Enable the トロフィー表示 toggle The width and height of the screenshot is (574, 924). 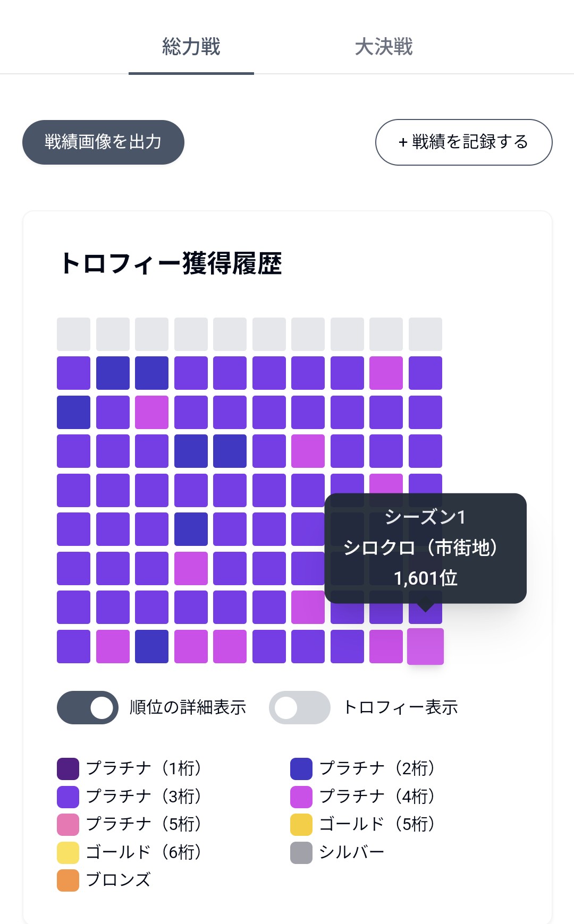(x=300, y=707)
